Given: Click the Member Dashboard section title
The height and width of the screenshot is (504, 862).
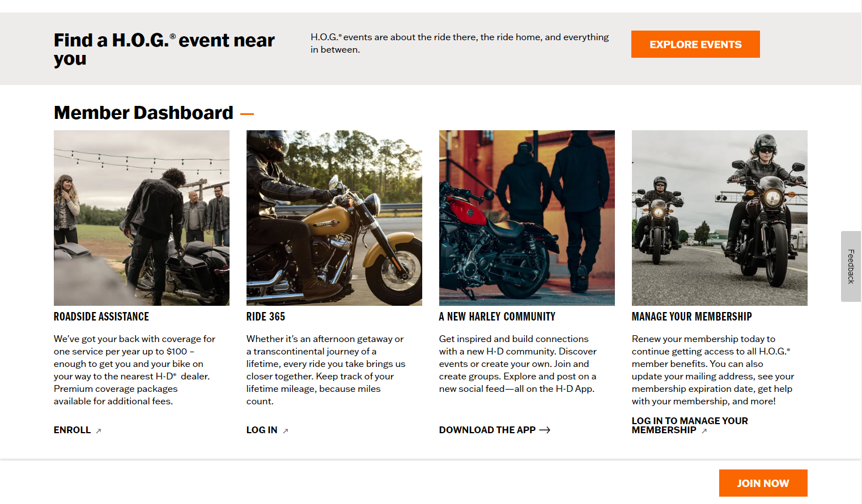Looking at the screenshot, I should click(143, 113).
